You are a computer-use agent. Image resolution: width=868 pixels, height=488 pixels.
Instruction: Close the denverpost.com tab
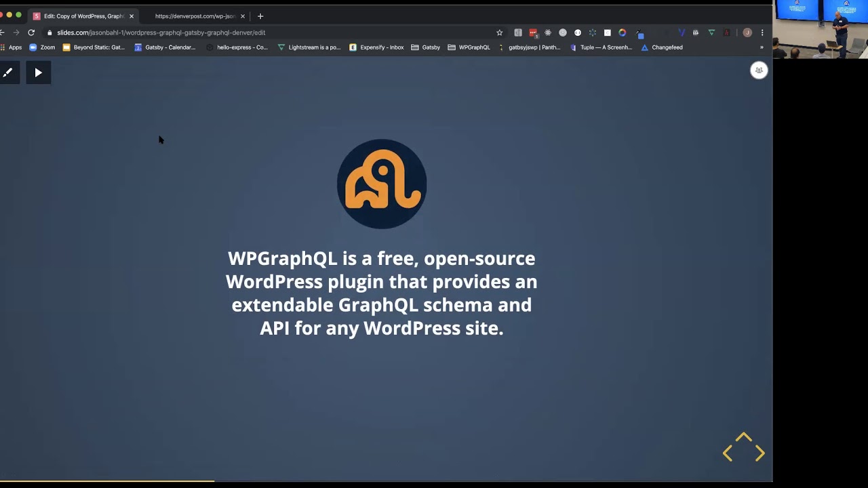point(243,16)
